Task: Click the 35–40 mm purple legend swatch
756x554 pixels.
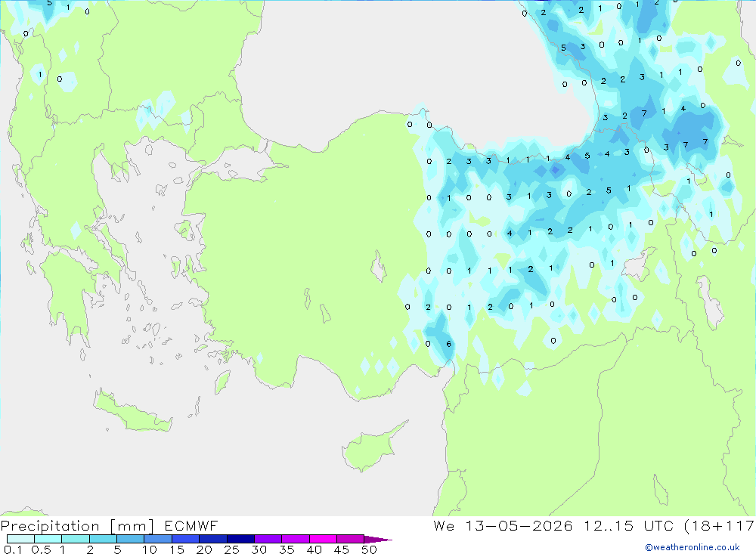Action: pyautogui.click(x=296, y=539)
